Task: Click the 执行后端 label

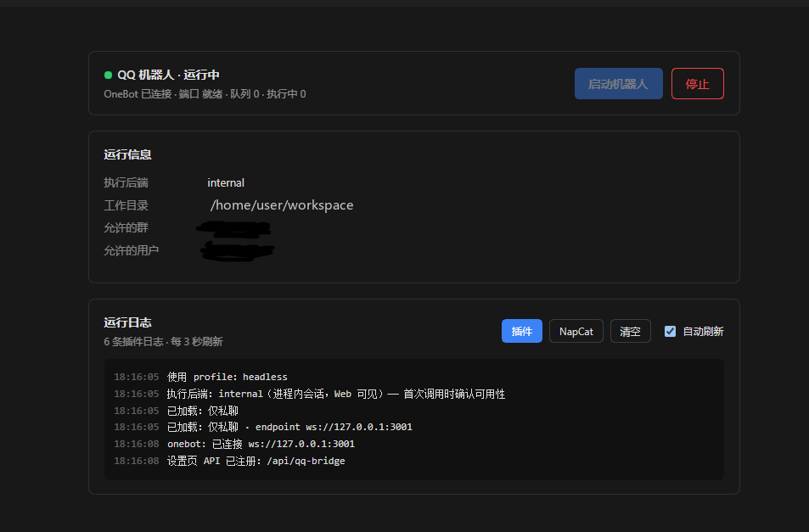Action: coord(126,183)
